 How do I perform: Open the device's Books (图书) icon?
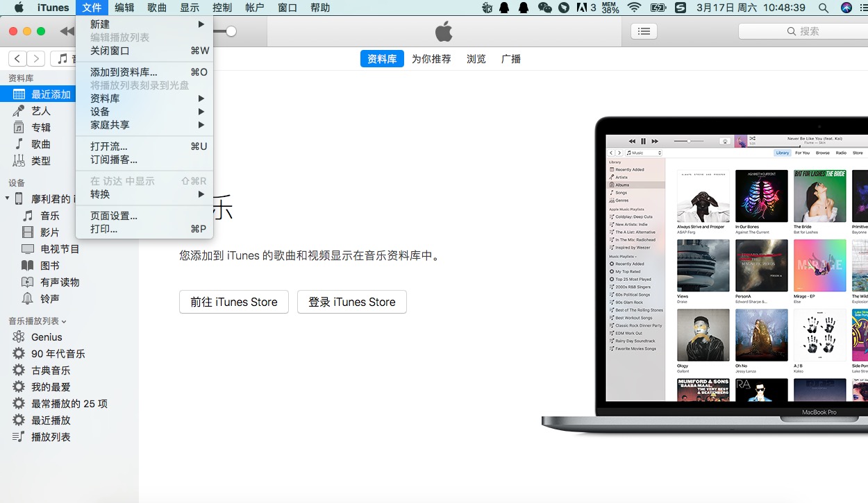click(x=28, y=266)
